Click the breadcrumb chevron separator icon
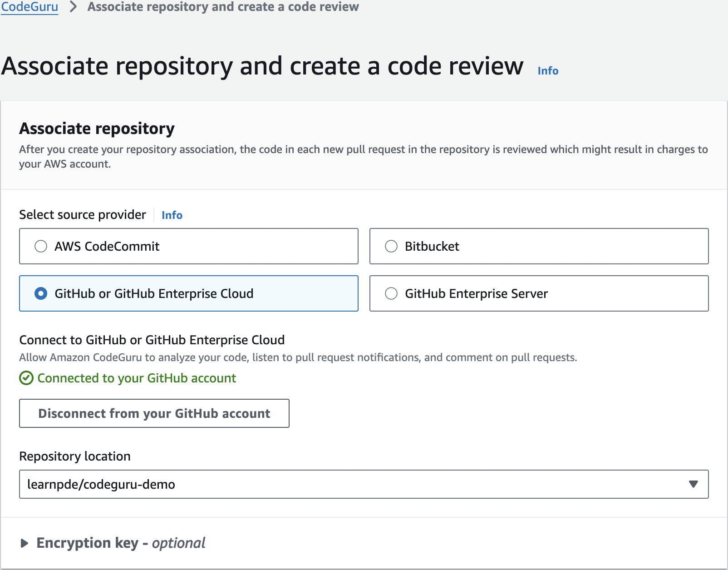 tap(73, 7)
